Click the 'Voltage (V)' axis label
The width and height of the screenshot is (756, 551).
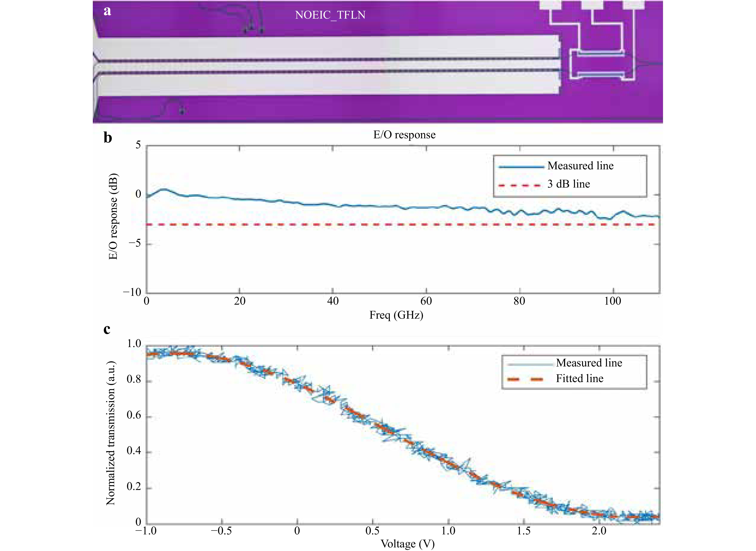click(x=407, y=544)
